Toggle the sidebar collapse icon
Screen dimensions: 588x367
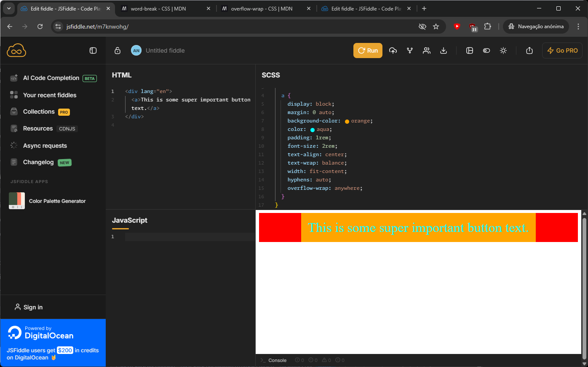(x=93, y=51)
